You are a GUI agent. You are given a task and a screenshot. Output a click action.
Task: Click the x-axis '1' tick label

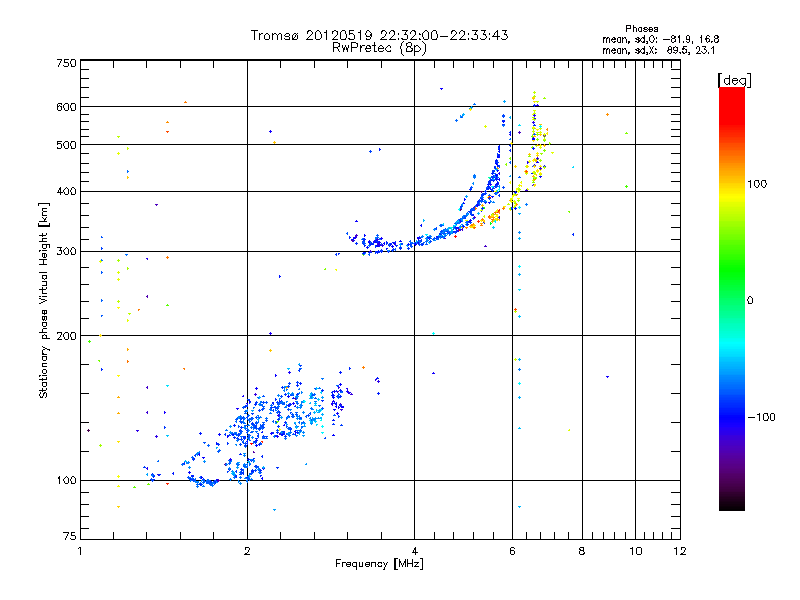click(80, 551)
